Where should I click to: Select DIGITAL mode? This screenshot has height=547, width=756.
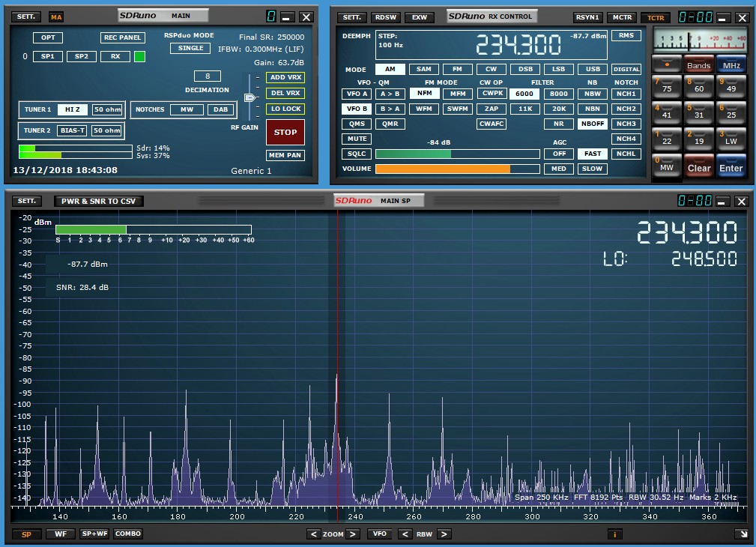(626, 69)
